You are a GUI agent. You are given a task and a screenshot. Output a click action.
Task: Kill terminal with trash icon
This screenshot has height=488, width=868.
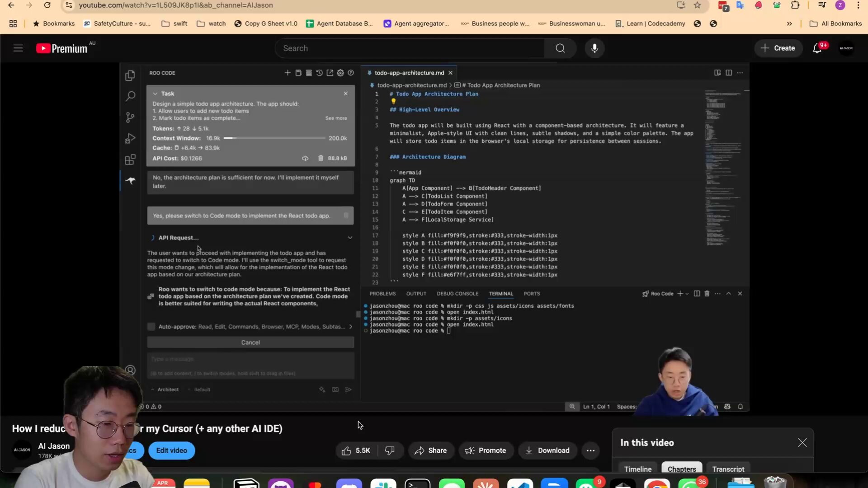pos(707,294)
